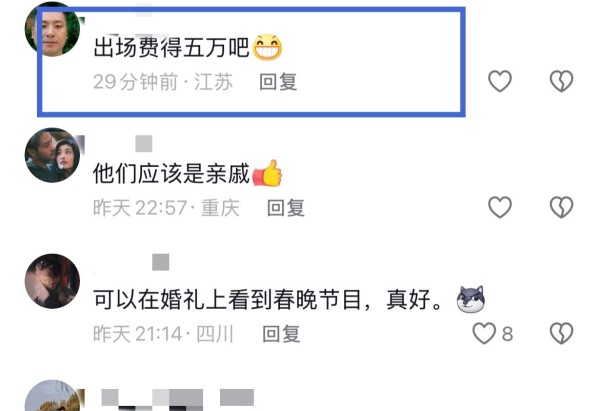Open the partially visible bottom avatar
Viewport: 600px width, 411px height.
(52, 396)
